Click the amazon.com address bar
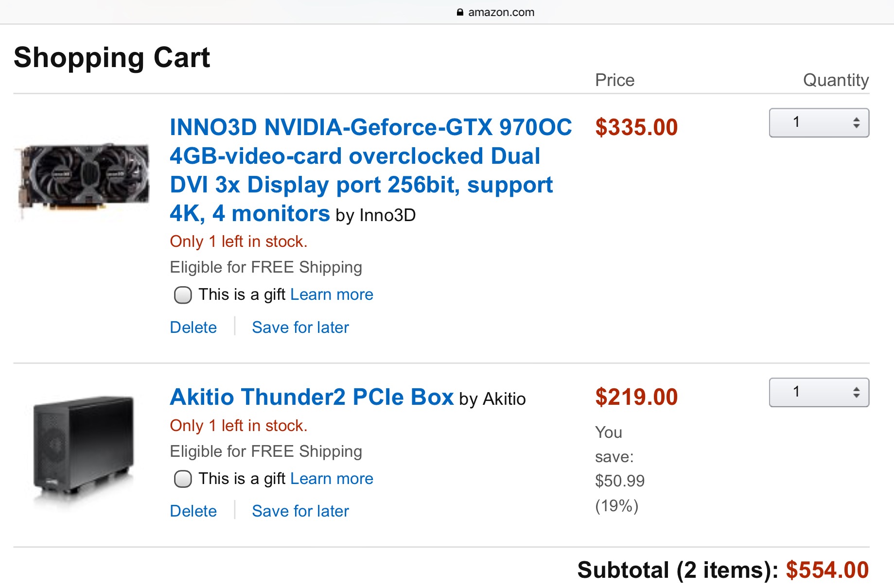This screenshot has height=588, width=894. tap(501, 13)
